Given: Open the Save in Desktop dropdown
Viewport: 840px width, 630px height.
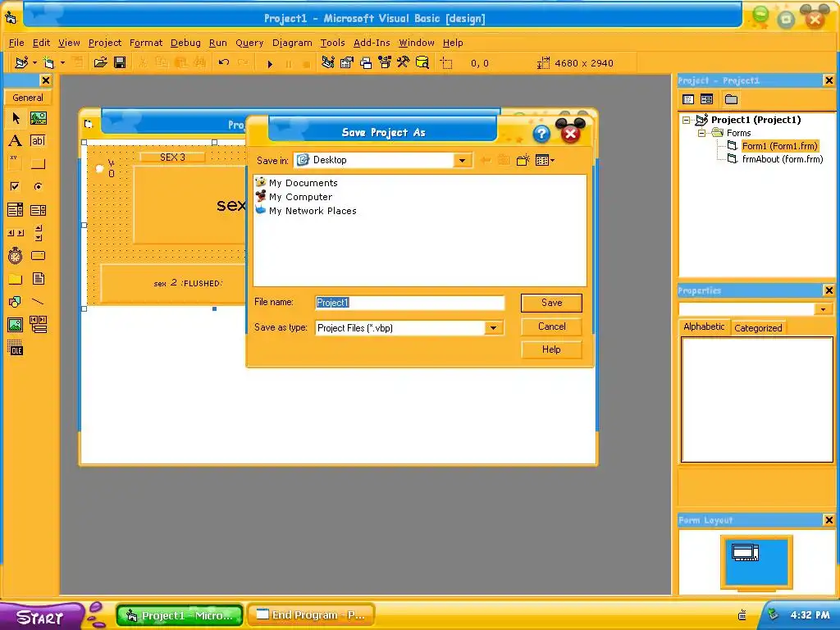Looking at the screenshot, I should (462, 160).
